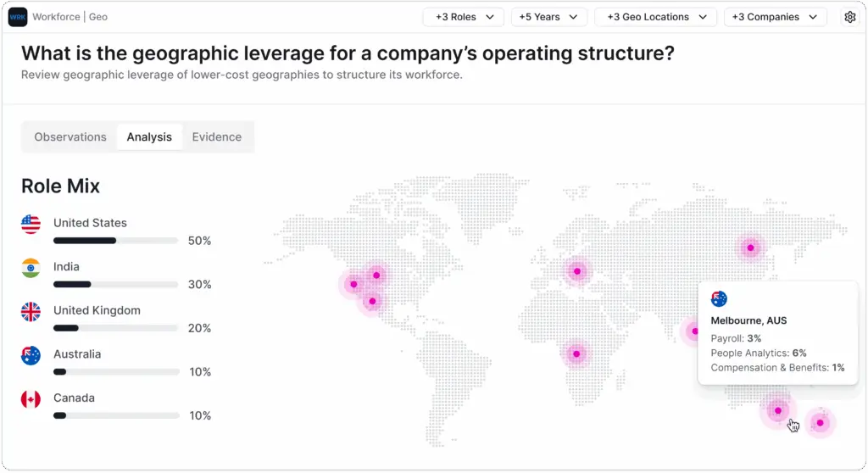Select the map marker in northeast Asia
The image size is (868, 473).
click(x=751, y=248)
